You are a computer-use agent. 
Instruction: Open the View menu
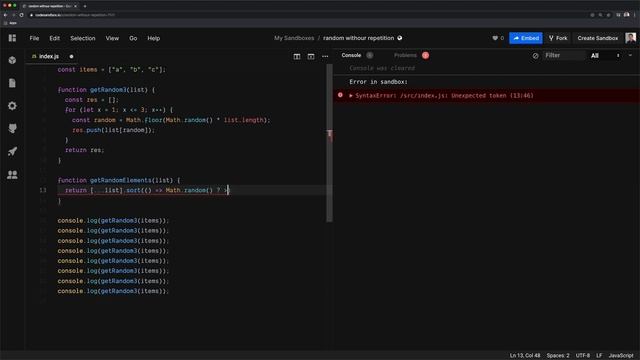click(x=112, y=38)
